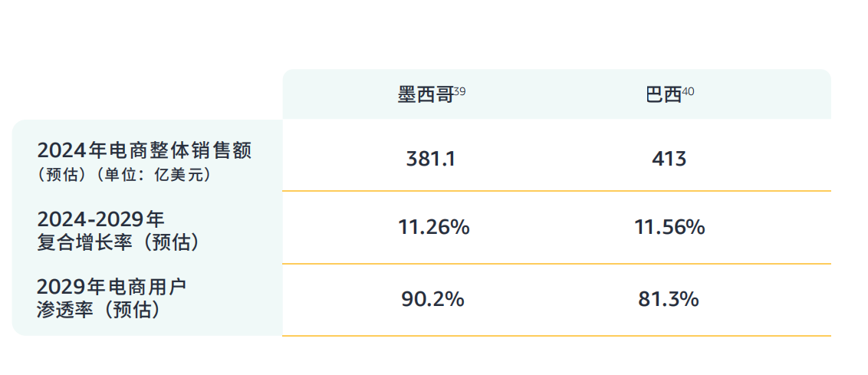Image resolution: width=868 pixels, height=375 pixels.
Task: Select the 90.2% penetration rate cell
Action: click(432, 299)
